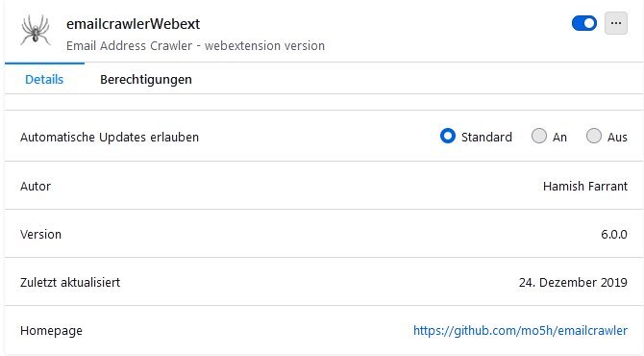Open the Details tab

coord(44,79)
